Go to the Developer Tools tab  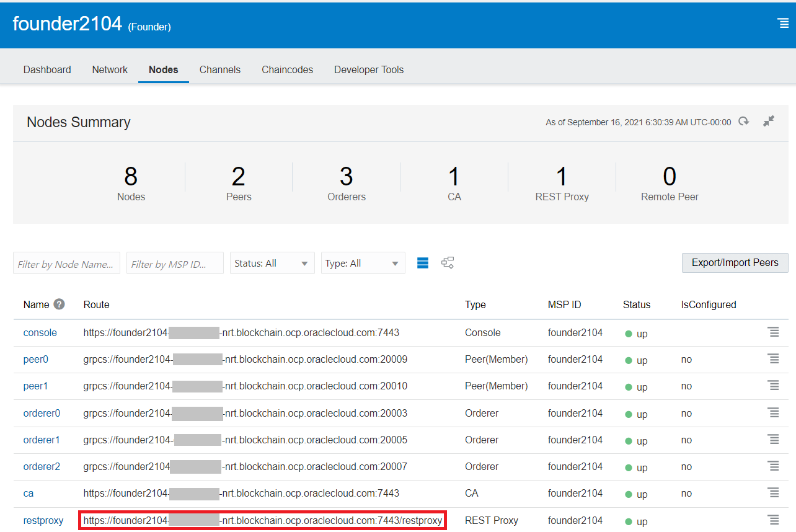369,69
